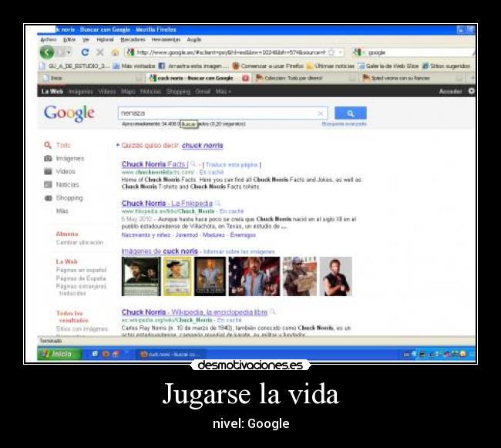Open Últimas noticias bookmark feed
This screenshot has width=501, height=448.
pyautogui.click(x=331, y=66)
